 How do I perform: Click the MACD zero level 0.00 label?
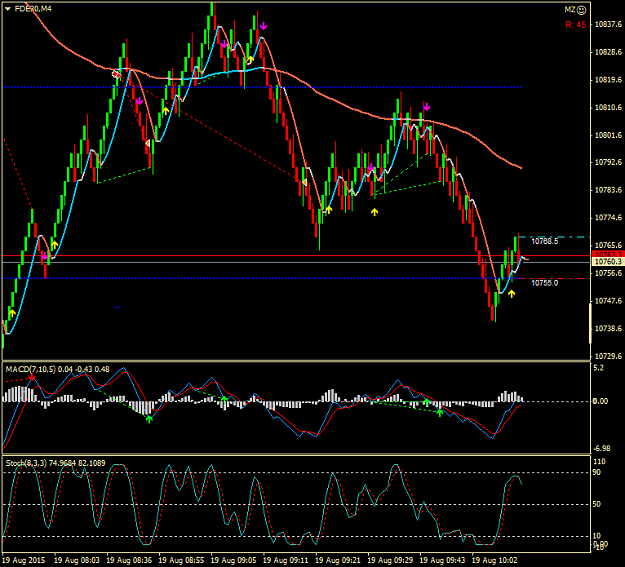click(600, 401)
